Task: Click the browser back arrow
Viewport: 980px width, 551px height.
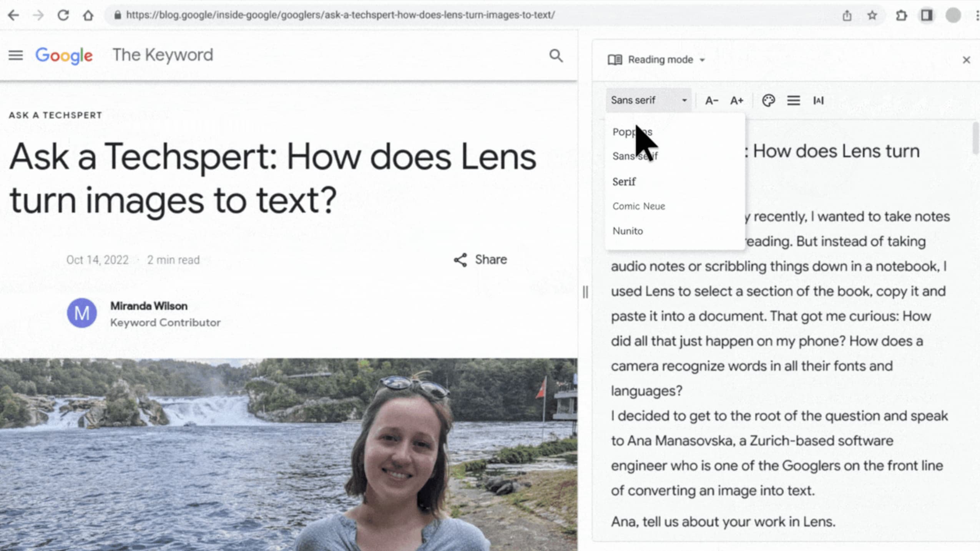Action: [13, 15]
